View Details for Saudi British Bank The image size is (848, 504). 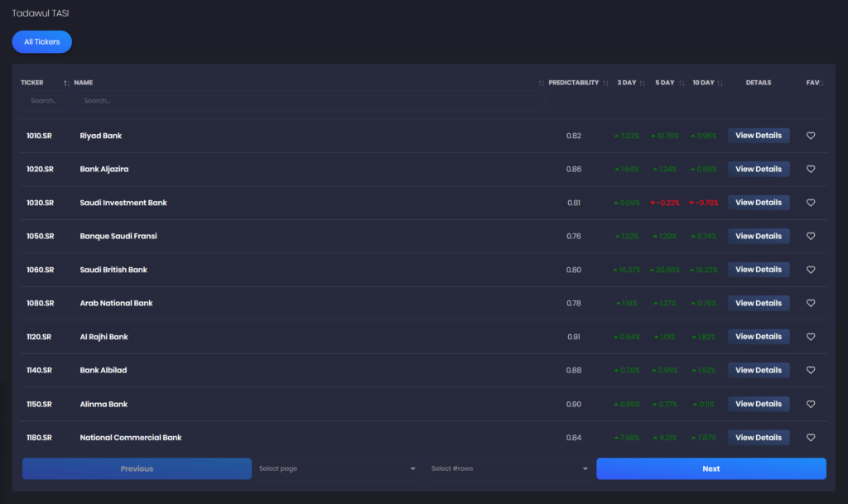[x=759, y=270]
